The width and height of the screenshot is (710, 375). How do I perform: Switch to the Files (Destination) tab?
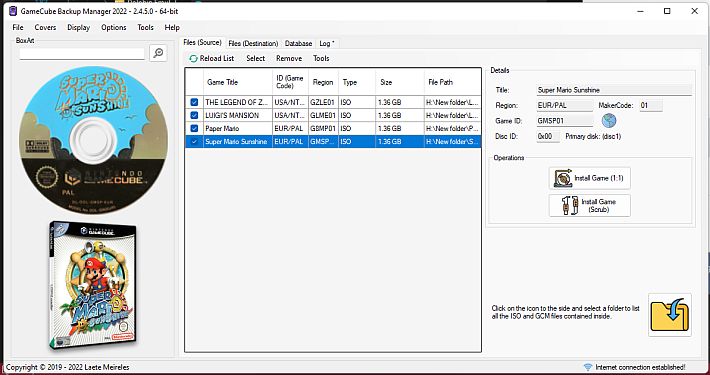pos(253,43)
